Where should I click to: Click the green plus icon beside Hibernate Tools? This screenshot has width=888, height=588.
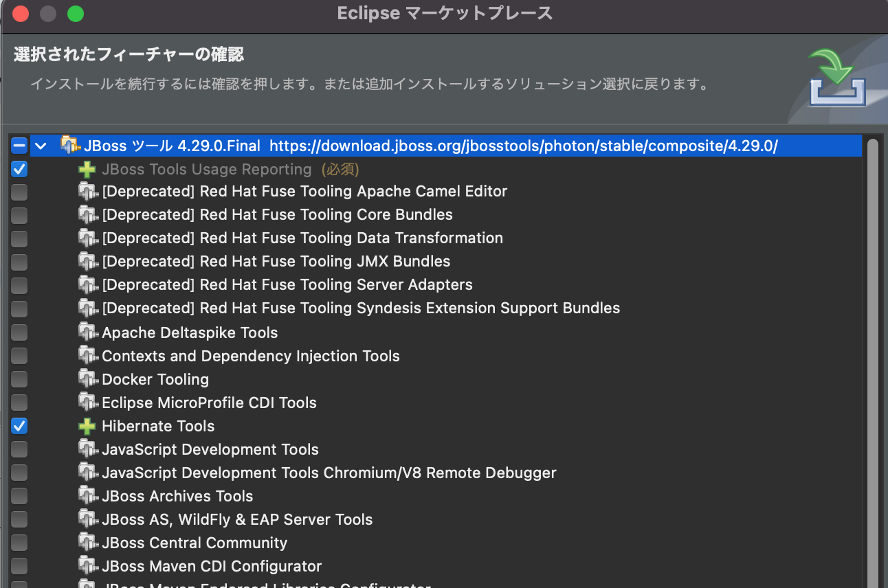point(87,426)
